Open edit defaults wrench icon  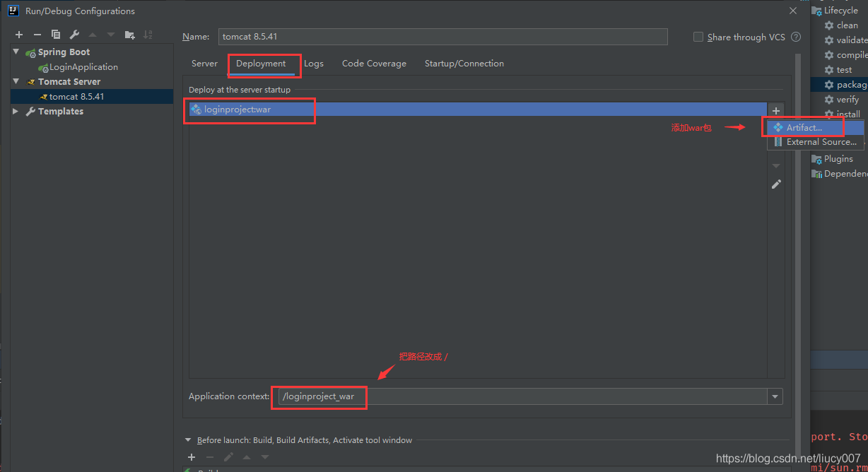[x=74, y=35]
